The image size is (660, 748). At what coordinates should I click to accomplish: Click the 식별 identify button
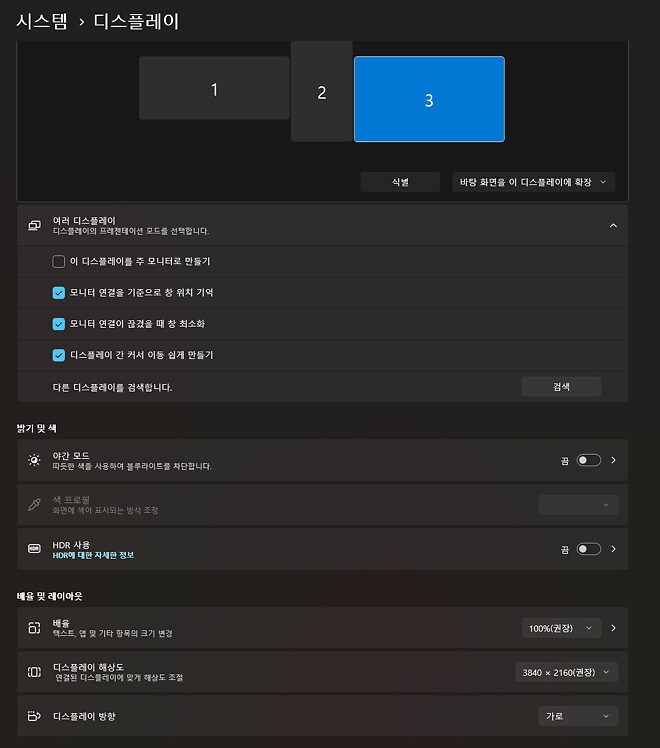coord(400,182)
